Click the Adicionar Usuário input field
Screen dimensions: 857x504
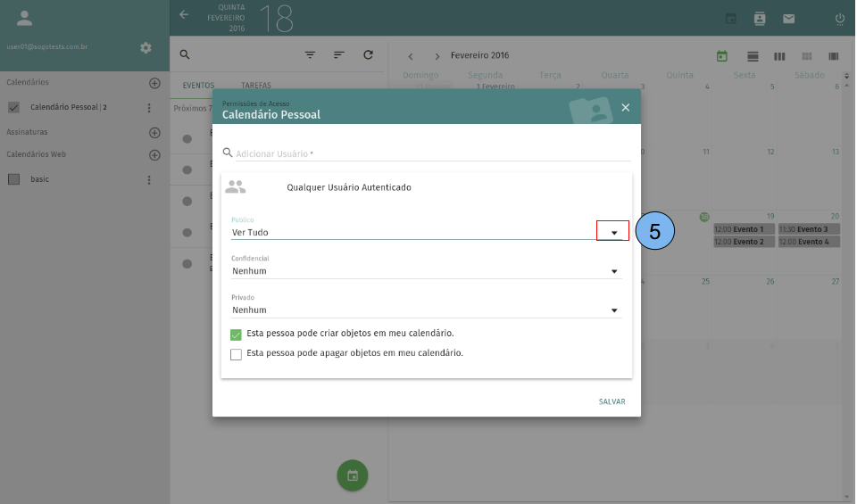pyautogui.click(x=428, y=153)
